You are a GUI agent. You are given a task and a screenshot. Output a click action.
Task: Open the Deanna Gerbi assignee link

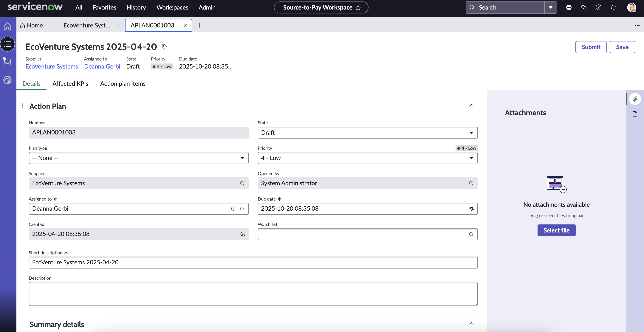pyautogui.click(x=102, y=66)
